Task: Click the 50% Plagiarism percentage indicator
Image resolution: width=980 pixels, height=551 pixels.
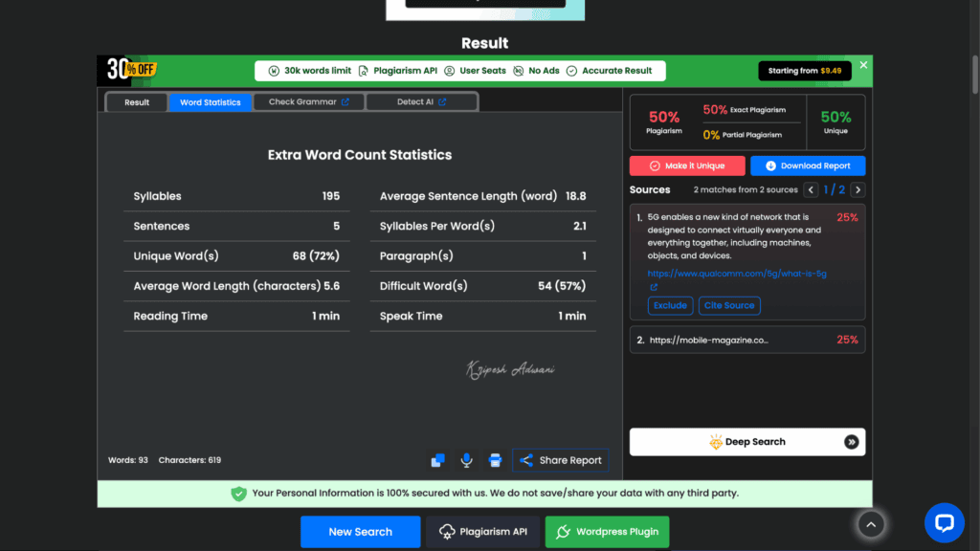Action: pyautogui.click(x=663, y=116)
